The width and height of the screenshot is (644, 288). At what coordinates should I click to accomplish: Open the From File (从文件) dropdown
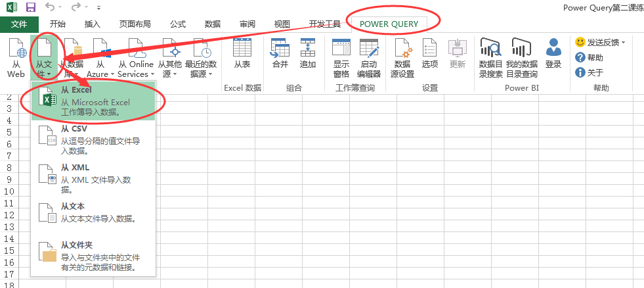coord(43,59)
